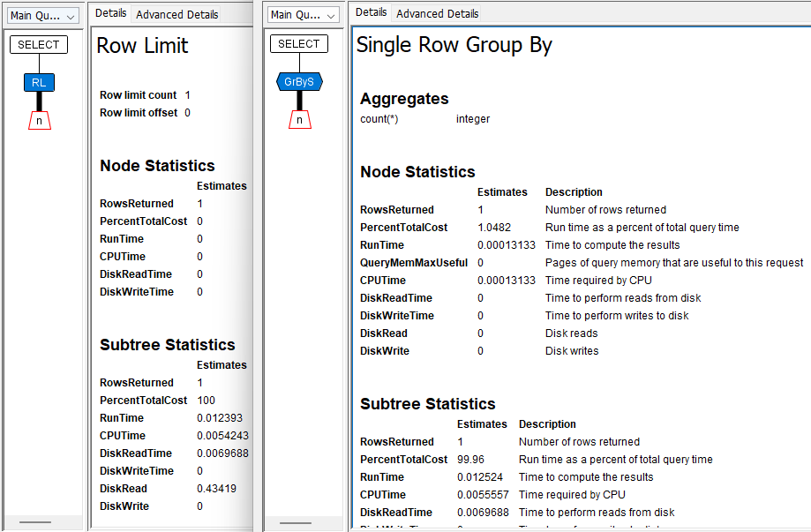The image size is (811, 532).
Task: Click the scrollbar under the RL plan diagram
Action: [35, 523]
